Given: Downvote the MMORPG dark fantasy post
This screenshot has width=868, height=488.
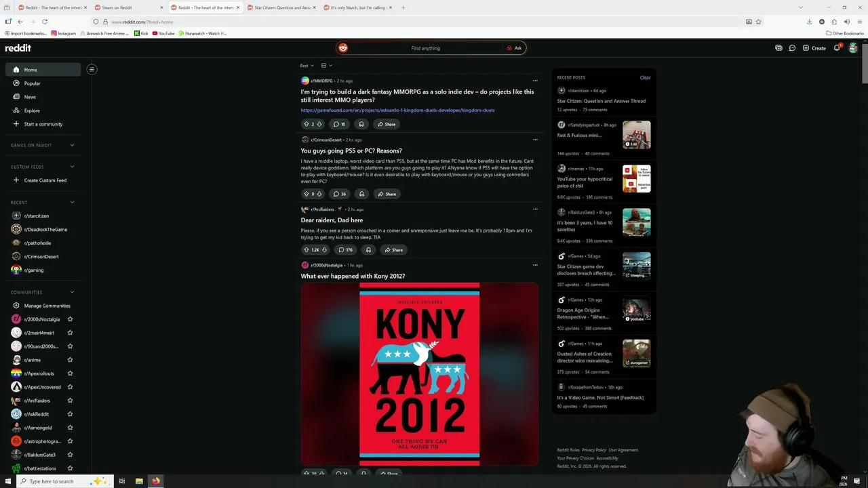Looking at the screenshot, I should [319, 124].
